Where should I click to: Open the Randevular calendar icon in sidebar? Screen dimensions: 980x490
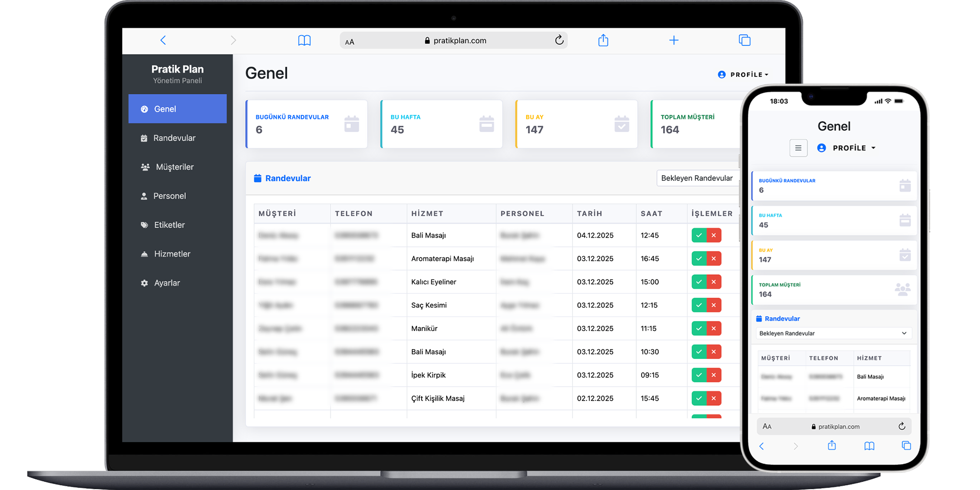144,138
